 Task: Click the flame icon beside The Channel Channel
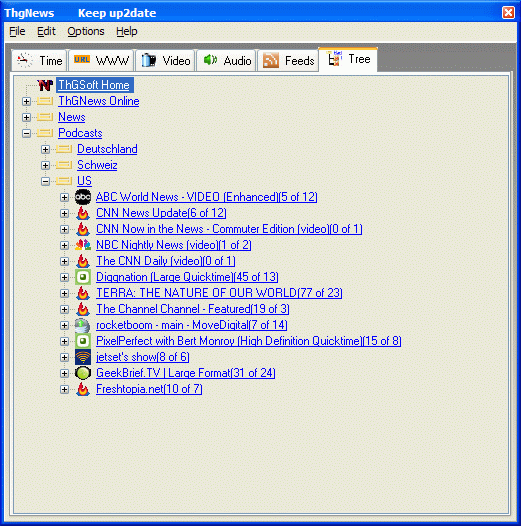[x=83, y=309]
